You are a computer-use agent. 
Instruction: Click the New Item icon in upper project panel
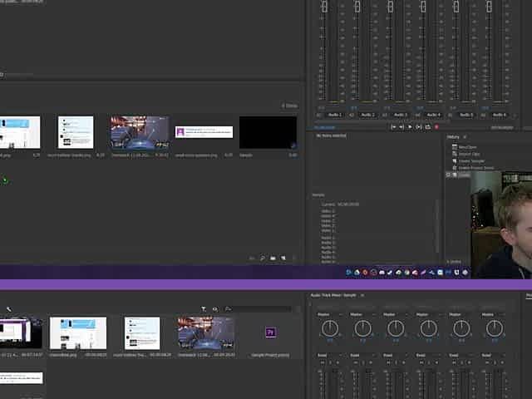point(283,259)
